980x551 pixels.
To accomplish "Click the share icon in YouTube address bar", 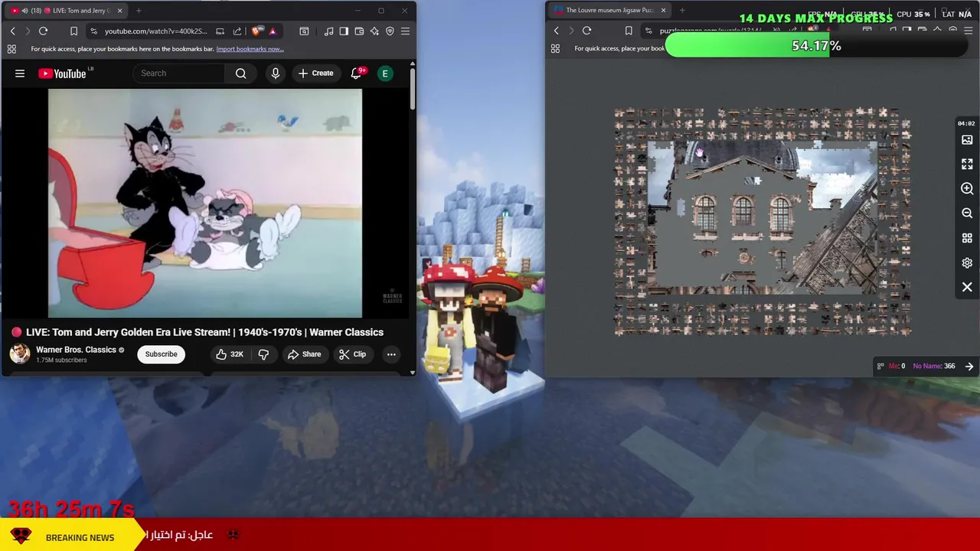I will (x=237, y=31).
